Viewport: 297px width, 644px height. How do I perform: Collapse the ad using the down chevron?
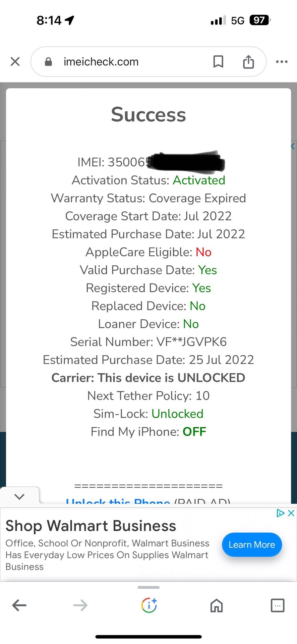point(19,496)
